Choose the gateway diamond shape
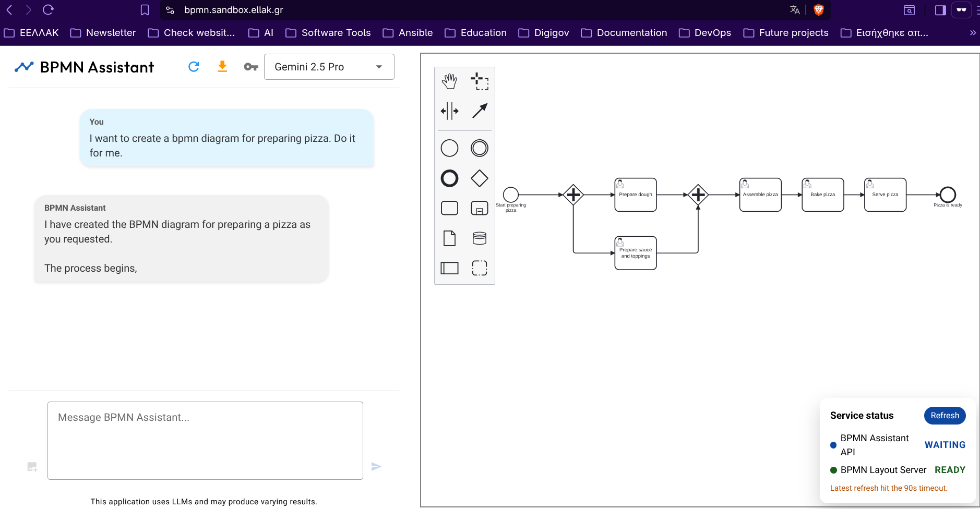 (x=479, y=178)
